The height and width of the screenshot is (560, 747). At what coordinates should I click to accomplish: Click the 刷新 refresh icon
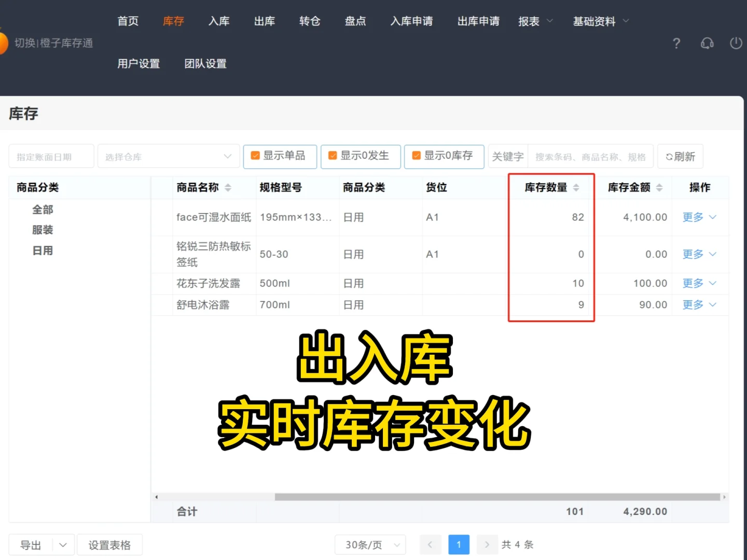pos(680,156)
